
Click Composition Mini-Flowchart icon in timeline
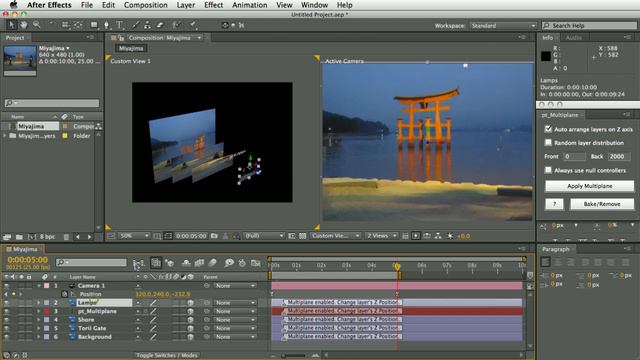point(139,264)
